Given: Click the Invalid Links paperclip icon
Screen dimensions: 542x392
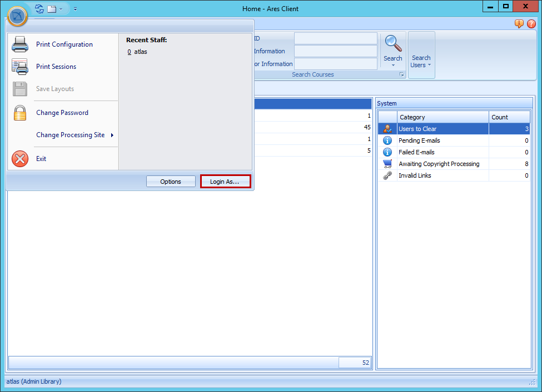Looking at the screenshot, I should (387, 175).
